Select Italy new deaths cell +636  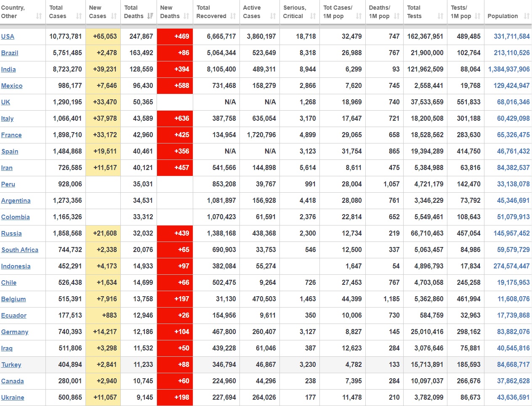(x=175, y=118)
